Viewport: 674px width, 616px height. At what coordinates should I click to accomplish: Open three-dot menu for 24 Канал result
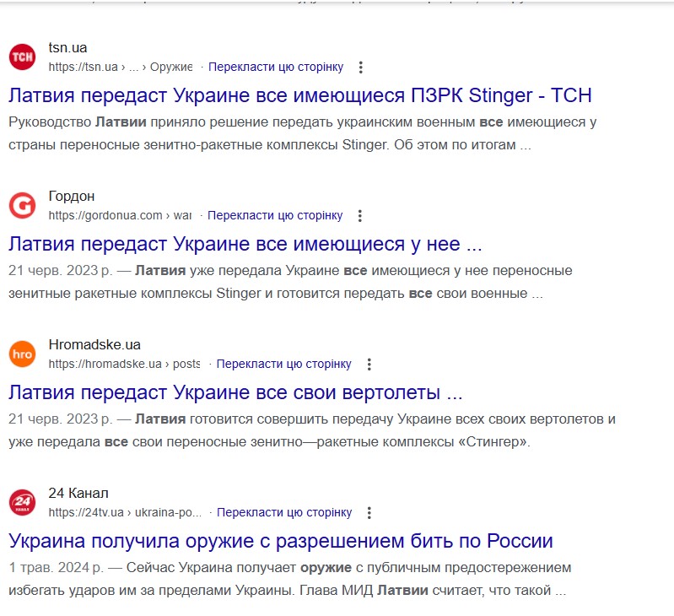tap(369, 512)
